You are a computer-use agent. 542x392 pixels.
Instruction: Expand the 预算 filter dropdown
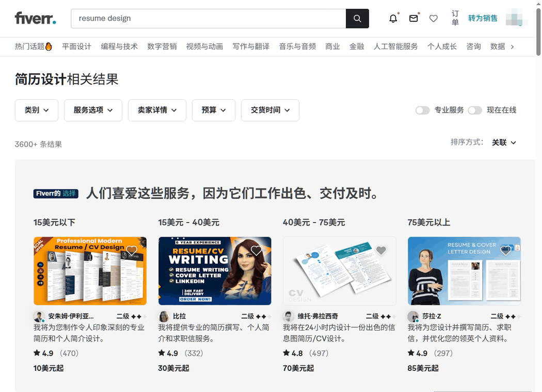pyautogui.click(x=214, y=111)
